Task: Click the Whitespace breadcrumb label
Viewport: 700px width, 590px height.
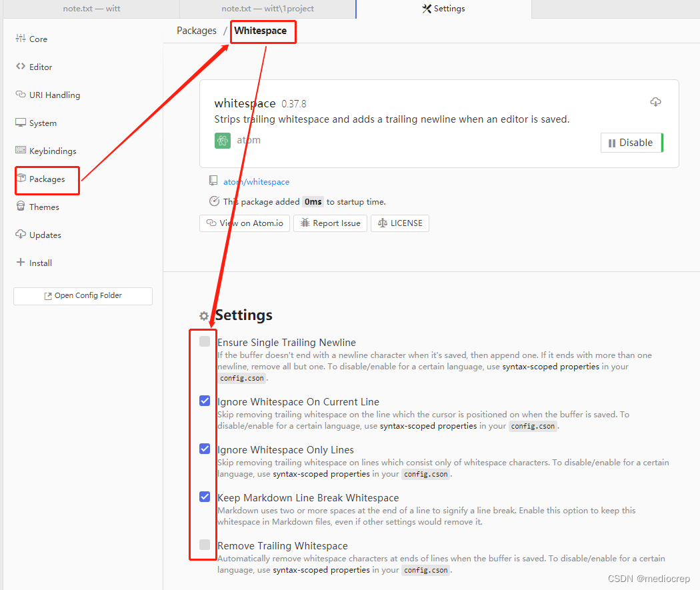Action: pyautogui.click(x=260, y=31)
